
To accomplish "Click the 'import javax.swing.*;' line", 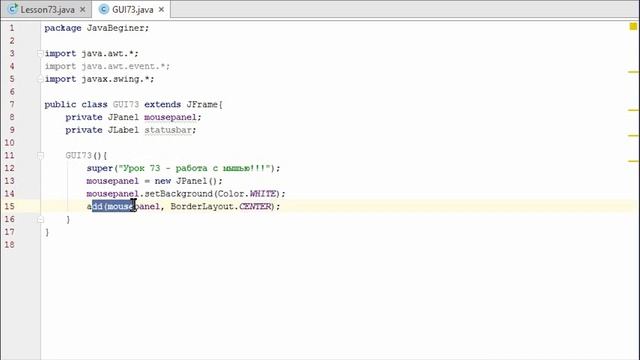I will tap(99, 79).
